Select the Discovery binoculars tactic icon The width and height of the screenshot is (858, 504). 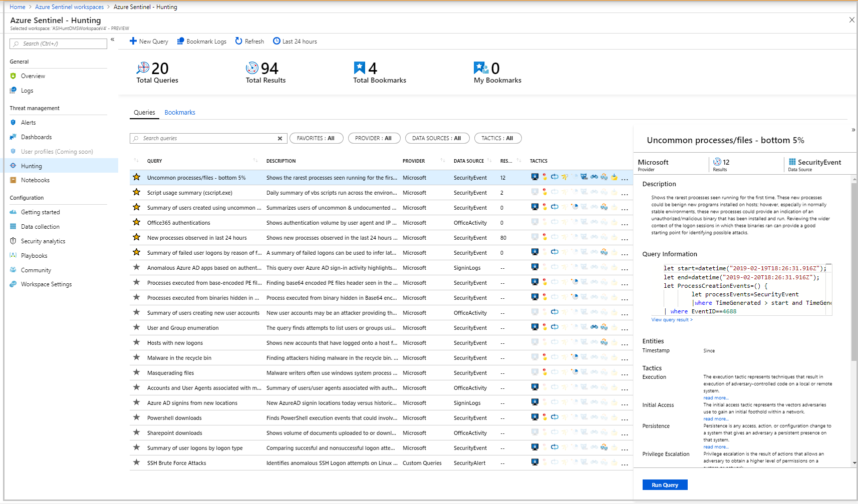coord(594,177)
